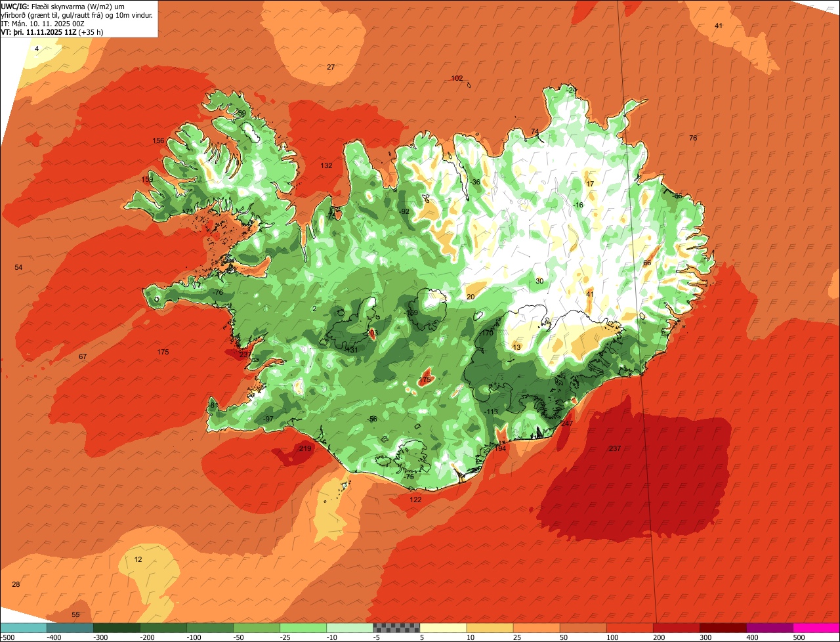840x642 pixels.
Task: Click the value 20 on the map
Action: pos(471,297)
